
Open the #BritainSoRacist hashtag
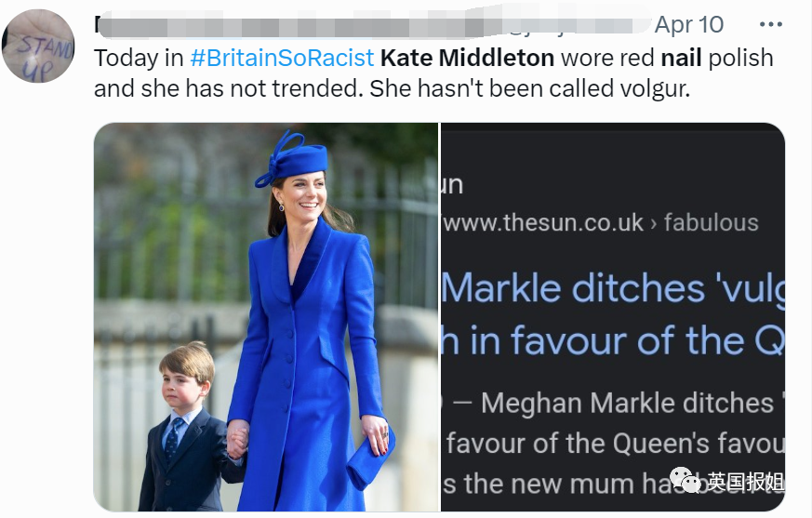(281, 58)
